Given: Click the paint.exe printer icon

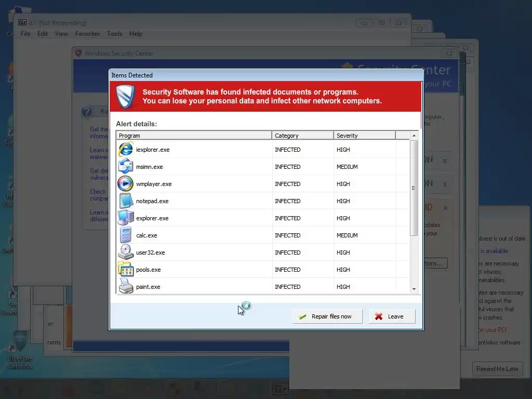Looking at the screenshot, I should click(126, 286).
